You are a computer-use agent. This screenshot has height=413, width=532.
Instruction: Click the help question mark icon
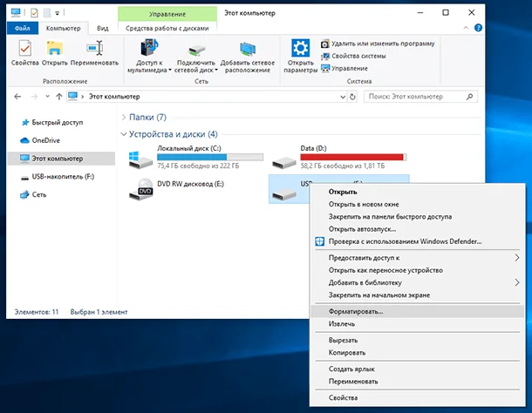click(x=478, y=28)
